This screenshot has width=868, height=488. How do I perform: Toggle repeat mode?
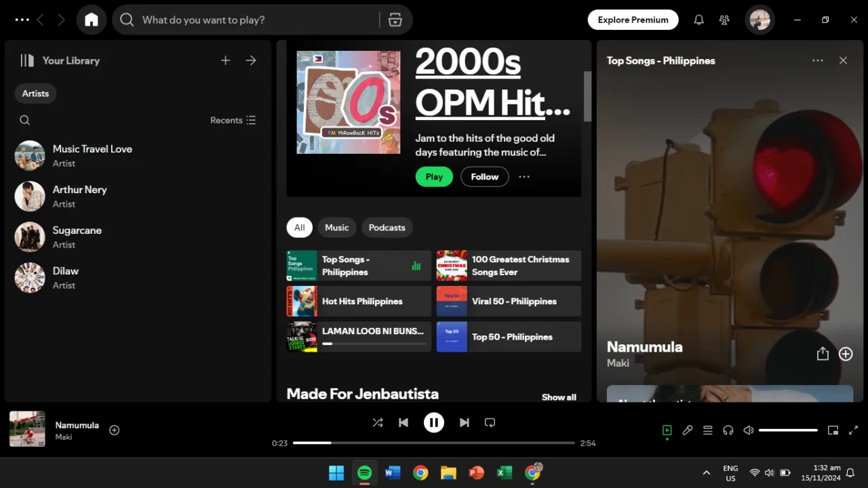(x=490, y=423)
